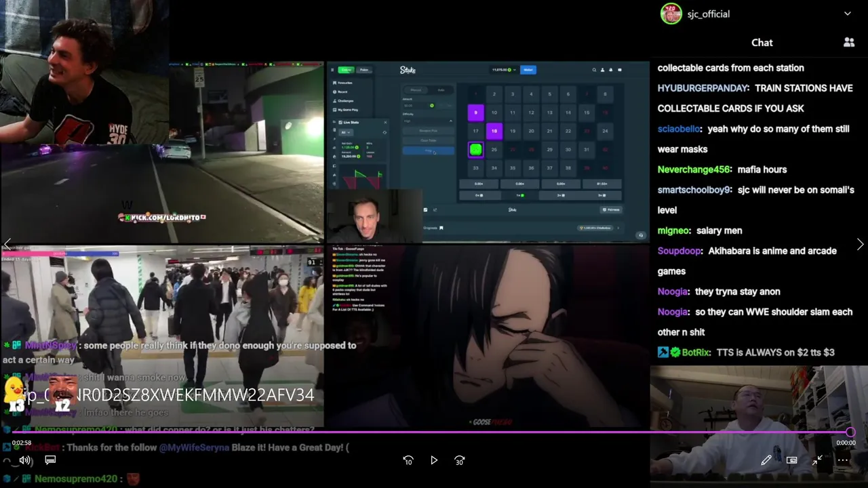
Task: Click the Clear Table button
Action: pos(428,140)
